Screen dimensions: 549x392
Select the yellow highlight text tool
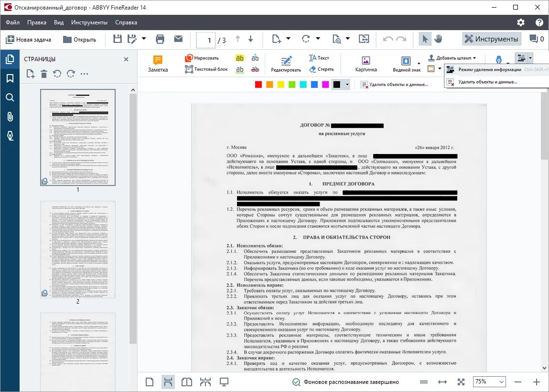pos(239,58)
